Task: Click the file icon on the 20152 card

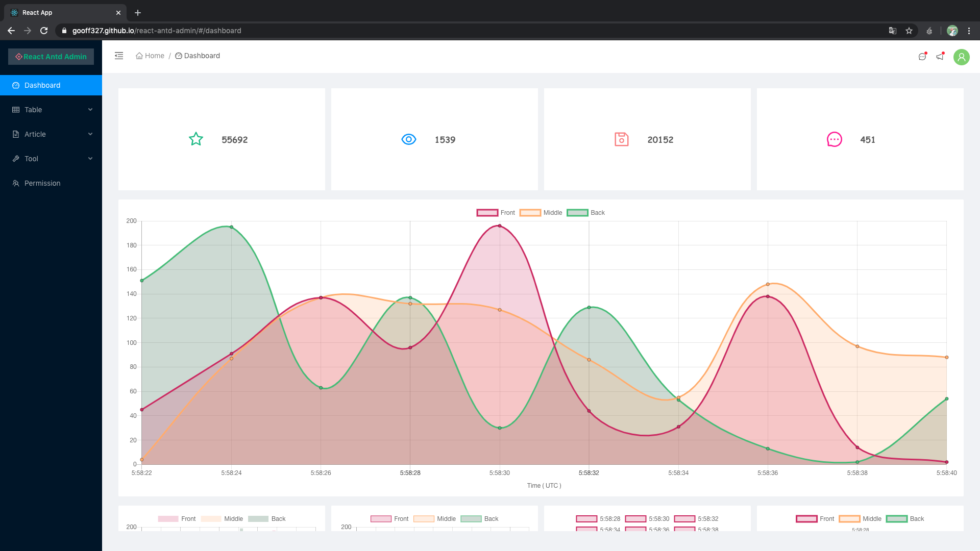Action: 621,139
